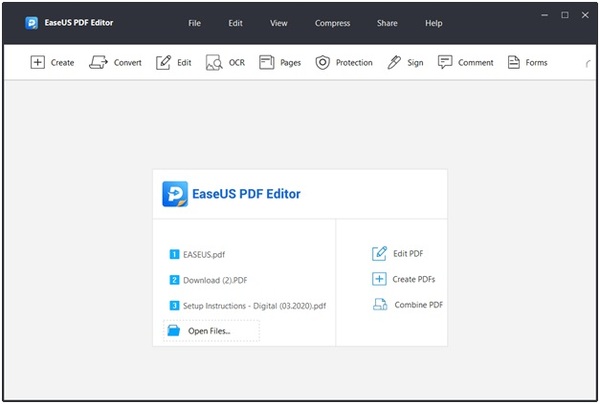600x404 pixels.
Task: Click the Convert label in toolbar
Action: [127, 62]
